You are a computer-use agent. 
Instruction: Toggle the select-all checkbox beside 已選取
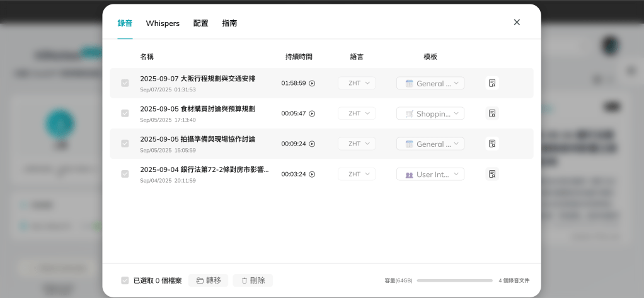[x=125, y=280]
